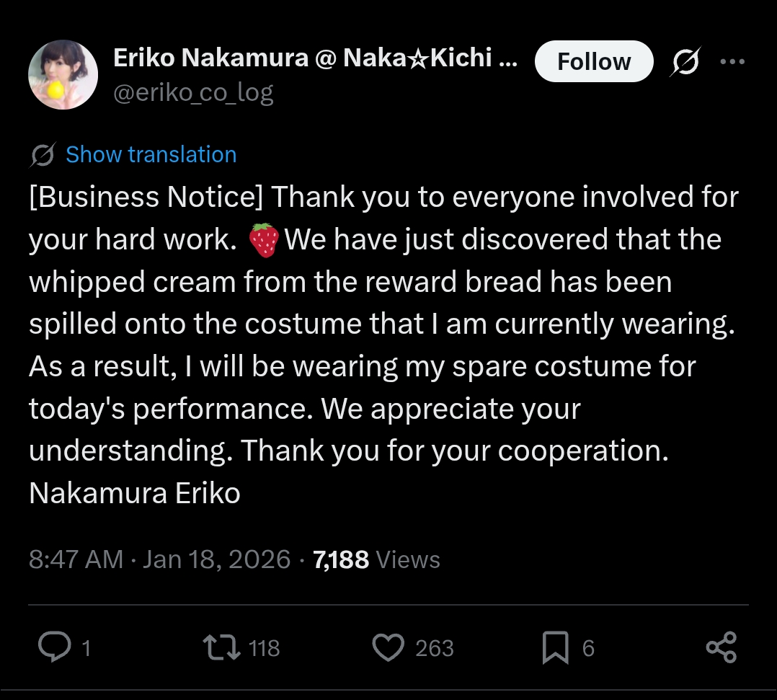Bookmark the post with the ribbon icon
Screen dimensions: 777x700
click(x=556, y=647)
